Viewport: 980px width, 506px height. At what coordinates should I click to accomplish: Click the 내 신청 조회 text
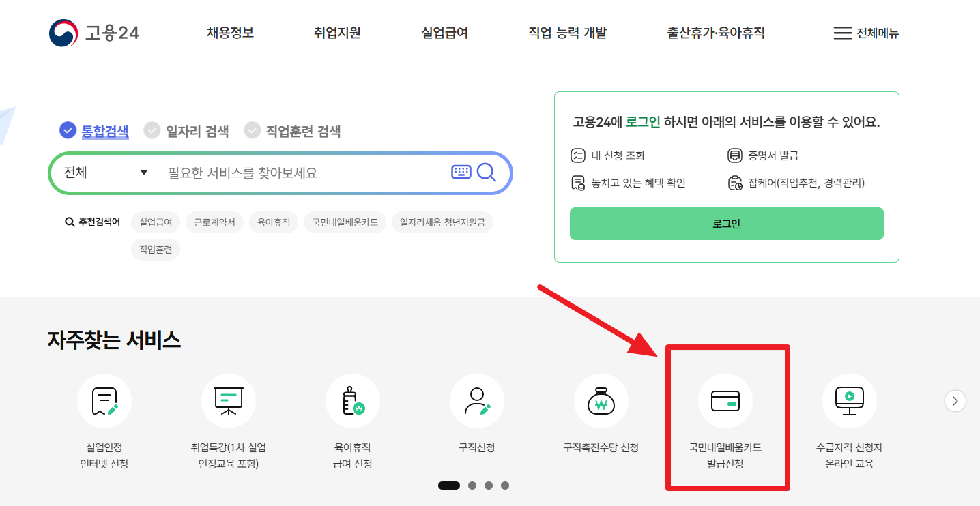(618, 155)
